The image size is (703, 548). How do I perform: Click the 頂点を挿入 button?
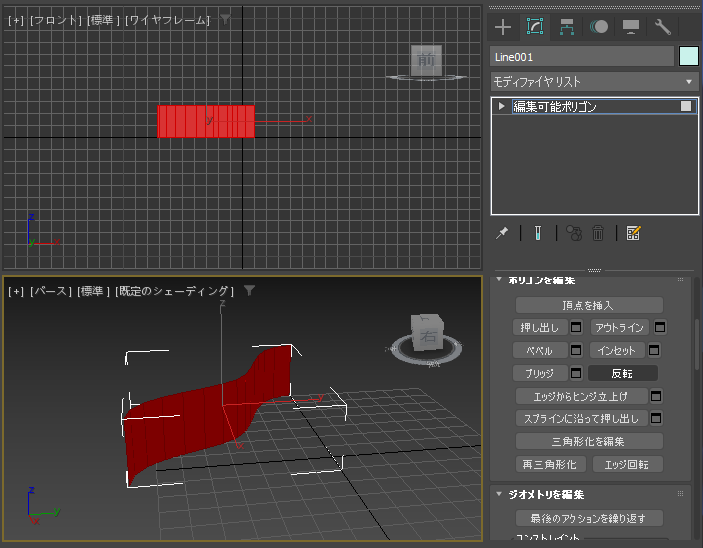point(589,305)
